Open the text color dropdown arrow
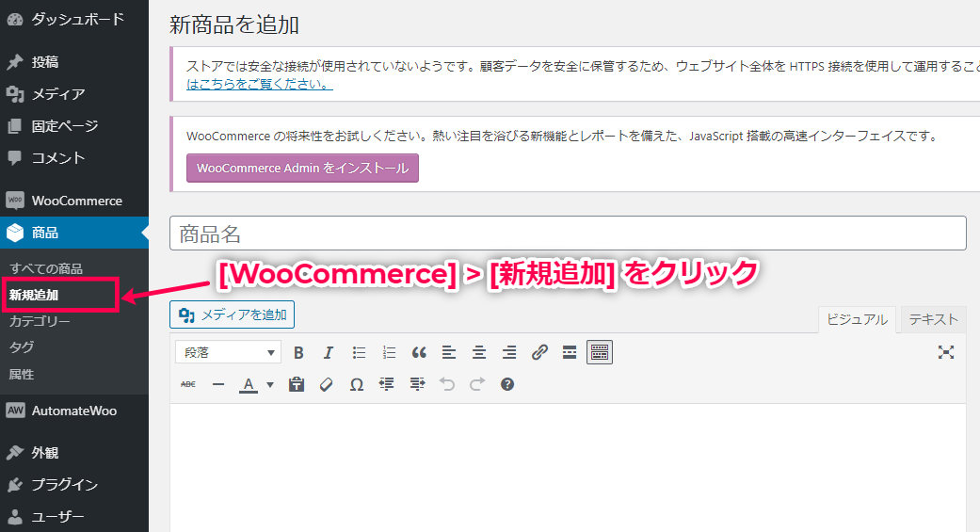 coord(270,384)
